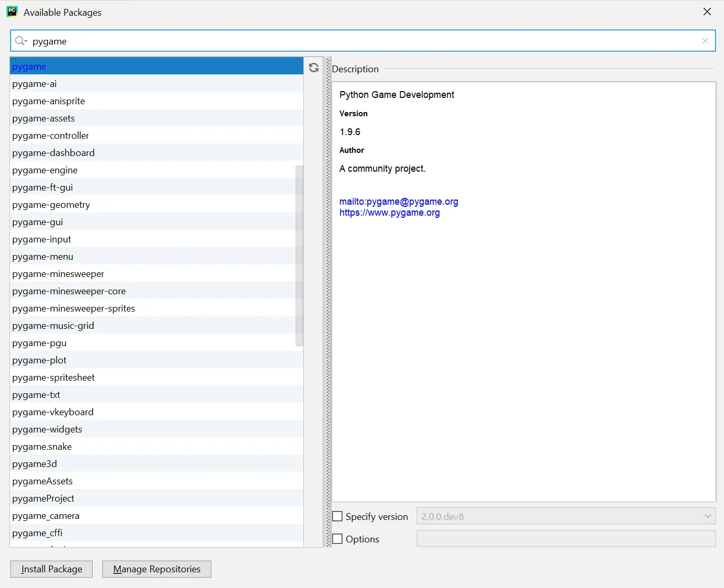The height and width of the screenshot is (588, 724).
Task: Select the pygame-ft-gui package
Action: (157, 187)
